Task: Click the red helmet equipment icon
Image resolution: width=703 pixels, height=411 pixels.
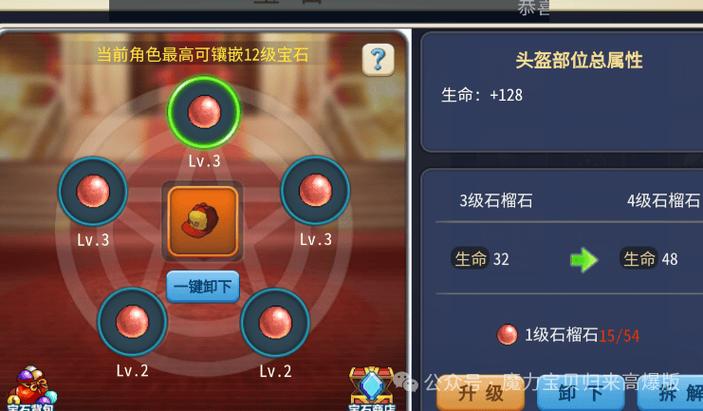Action: click(x=203, y=221)
